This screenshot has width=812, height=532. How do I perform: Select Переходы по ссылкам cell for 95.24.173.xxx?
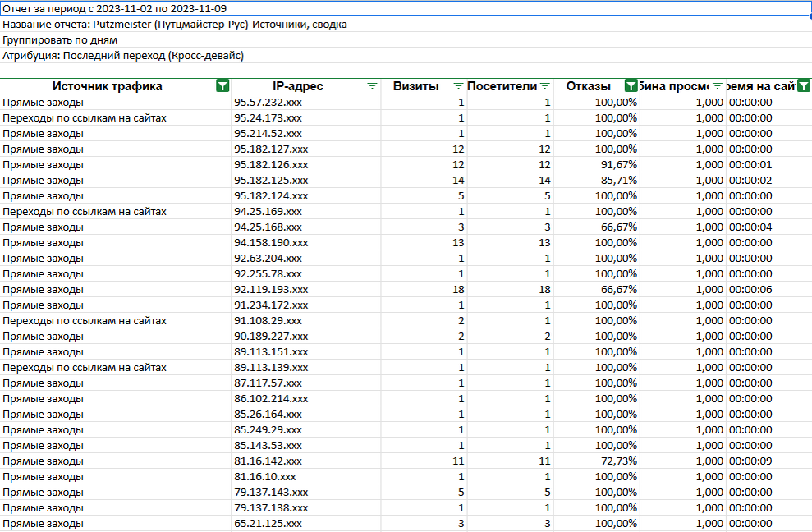coord(116,117)
